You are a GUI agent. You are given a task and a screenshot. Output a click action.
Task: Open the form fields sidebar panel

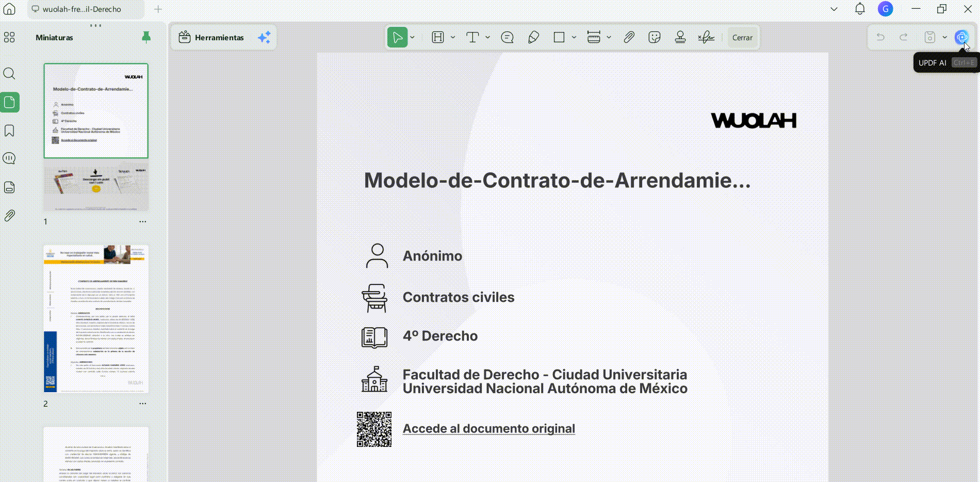coord(9,187)
